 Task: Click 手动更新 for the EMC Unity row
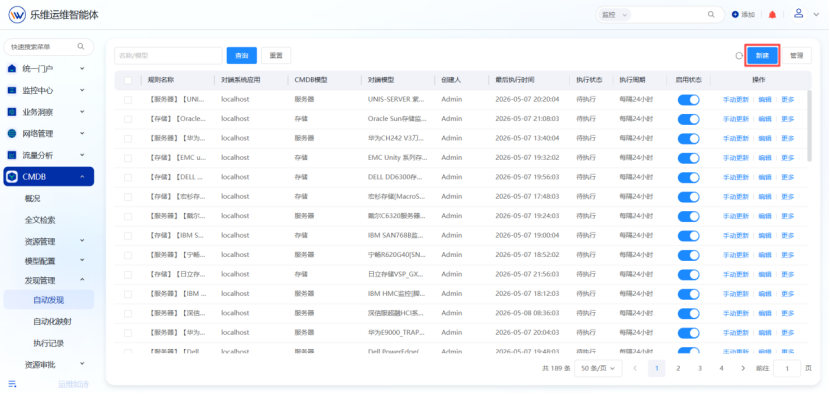pyautogui.click(x=736, y=158)
